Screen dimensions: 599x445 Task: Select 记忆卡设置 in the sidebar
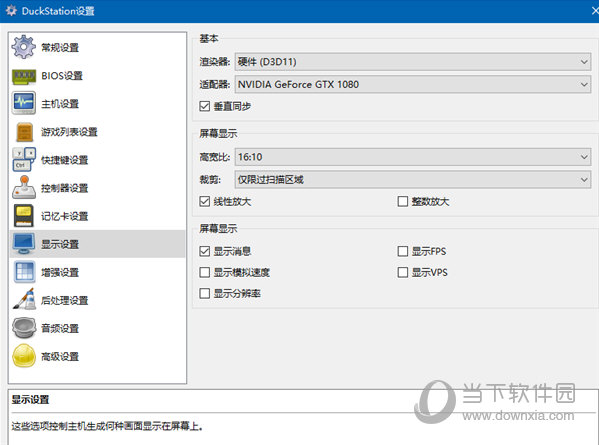tap(97, 216)
